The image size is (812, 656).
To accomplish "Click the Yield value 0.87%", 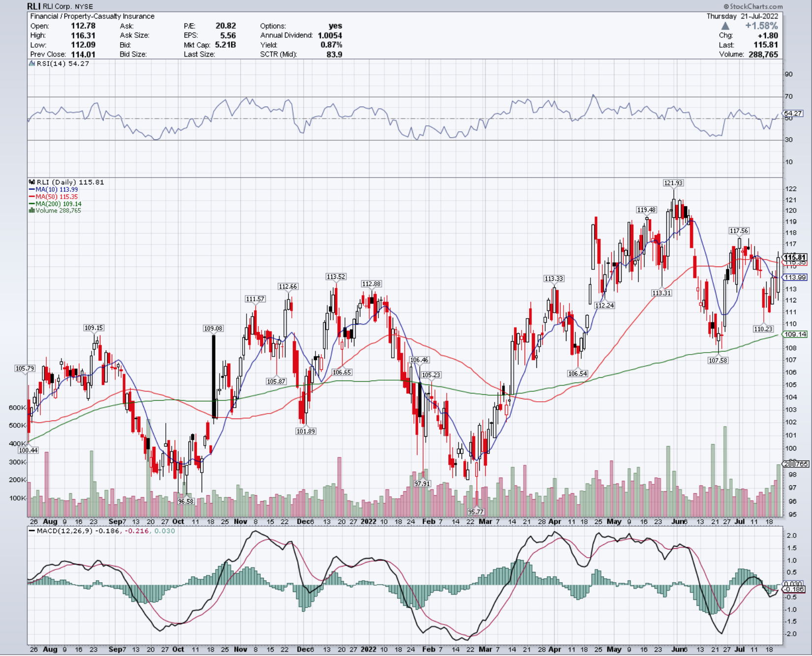I will point(331,45).
